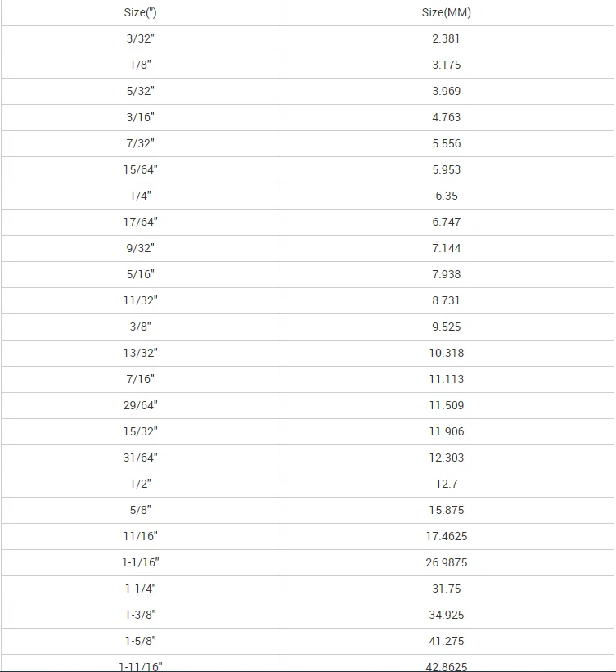
Task: Click the 9.525 millimeter value
Action: (x=447, y=327)
